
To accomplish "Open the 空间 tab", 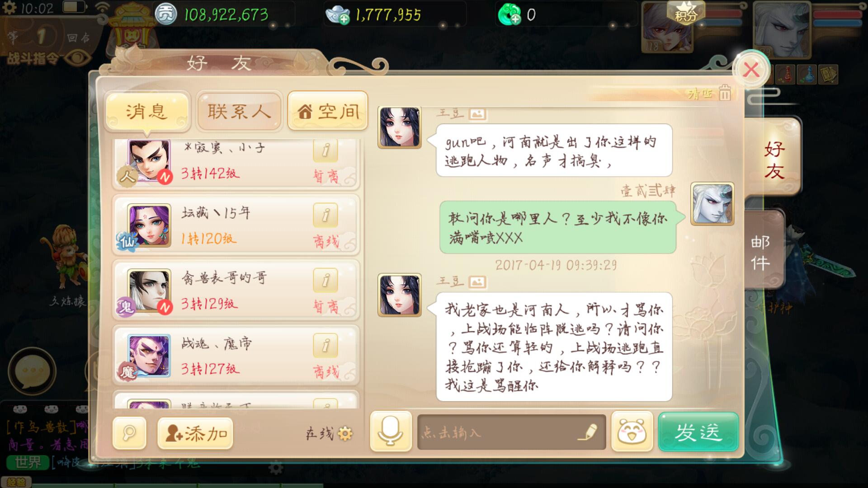I will point(328,111).
